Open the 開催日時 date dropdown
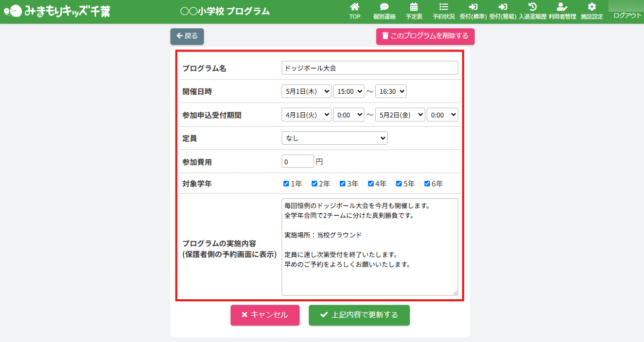This screenshot has height=342, width=644. click(306, 92)
